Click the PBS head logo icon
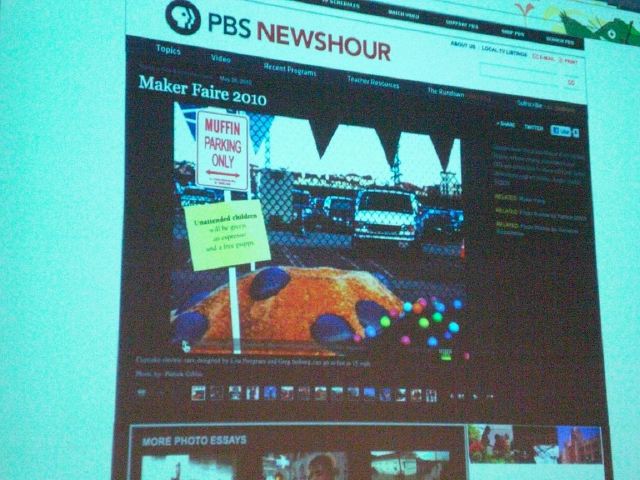This screenshot has height=480, width=640. tap(183, 17)
